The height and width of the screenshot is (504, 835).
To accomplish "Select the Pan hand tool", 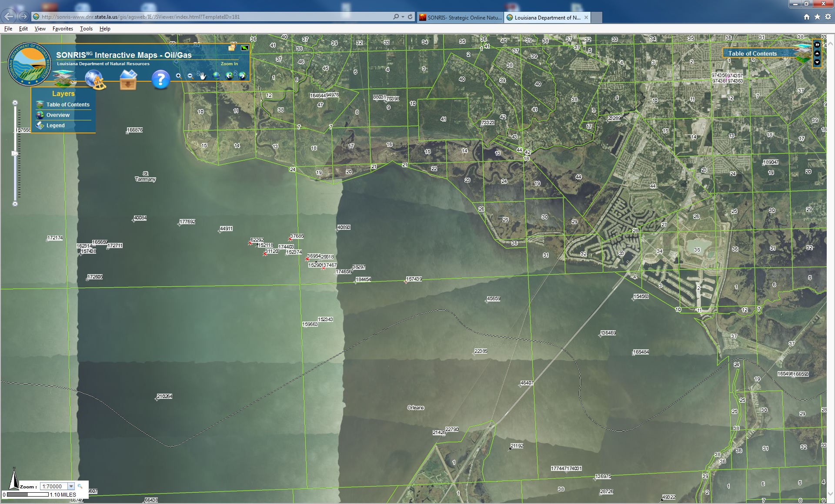I will pyautogui.click(x=202, y=76).
